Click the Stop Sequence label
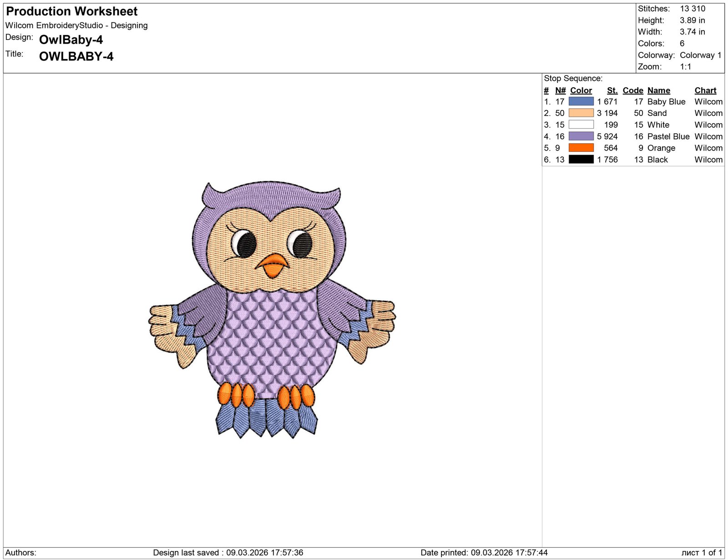Image resolution: width=728 pixels, height=560 pixels. click(573, 78)
